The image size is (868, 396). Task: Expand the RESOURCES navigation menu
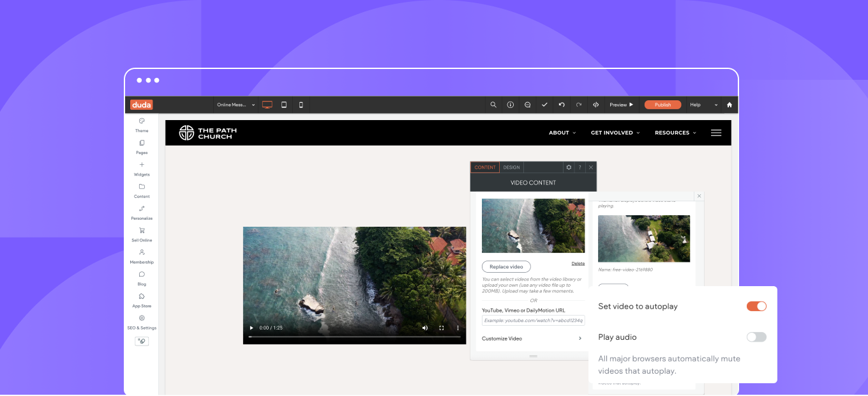point(675,133)
